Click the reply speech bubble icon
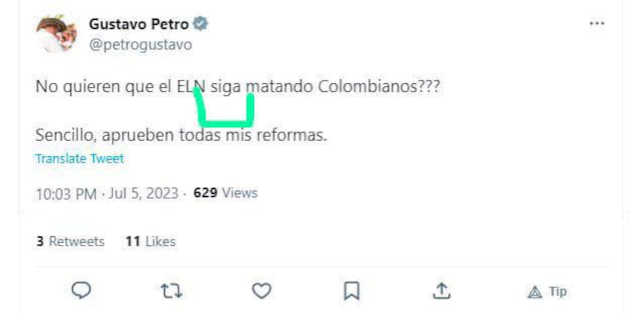Viewport: 644px width, 313px height. coord(81,291)
